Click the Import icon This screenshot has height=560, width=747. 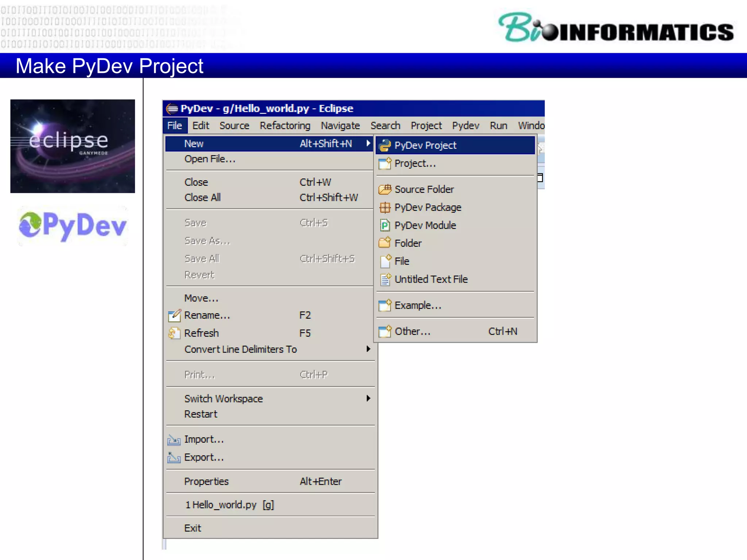coord(174,440)
